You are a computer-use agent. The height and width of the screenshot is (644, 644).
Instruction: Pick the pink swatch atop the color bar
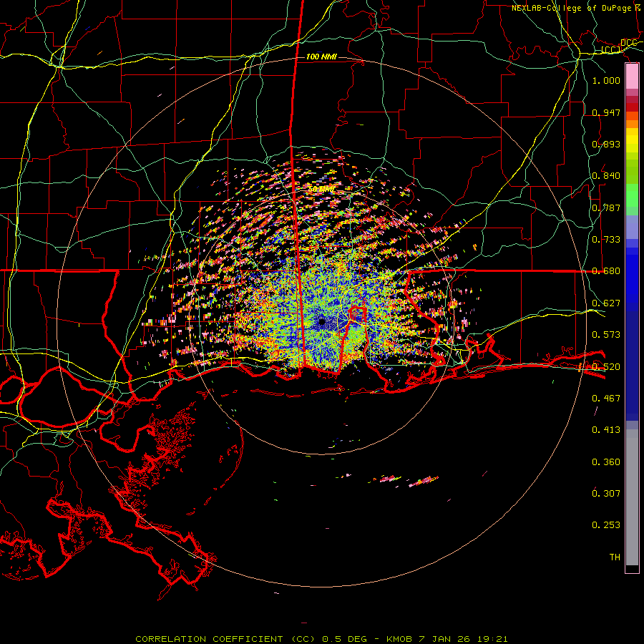tap(632, 77)
